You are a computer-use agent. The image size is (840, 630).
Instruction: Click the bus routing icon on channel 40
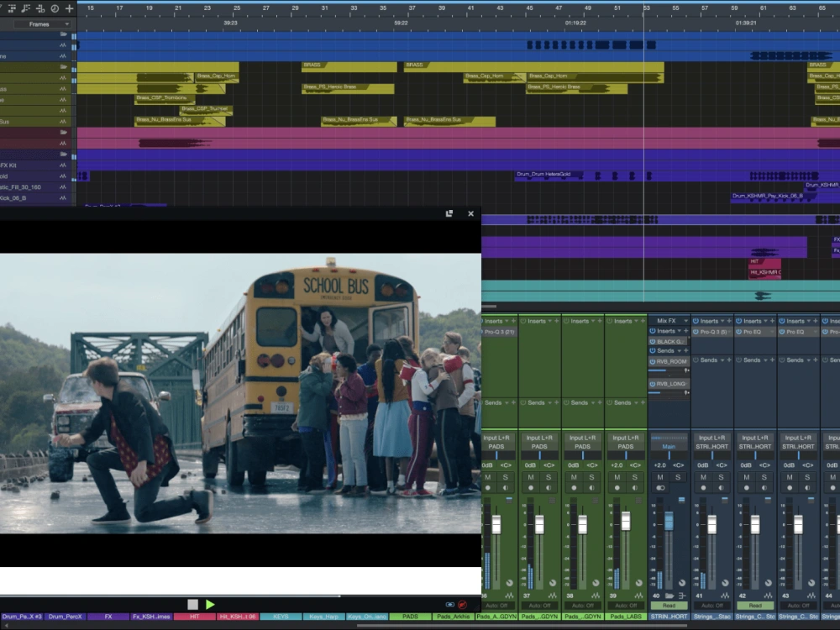click(x=682, y=596)
